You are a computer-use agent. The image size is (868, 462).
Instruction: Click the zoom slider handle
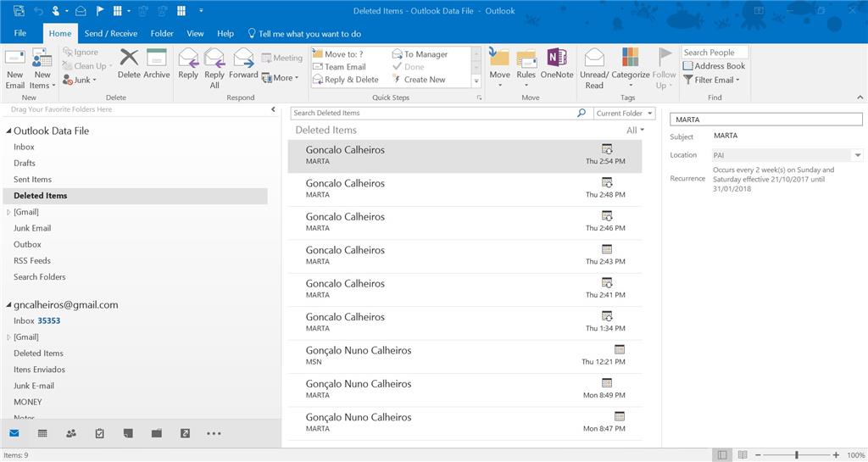click(797, 455)
